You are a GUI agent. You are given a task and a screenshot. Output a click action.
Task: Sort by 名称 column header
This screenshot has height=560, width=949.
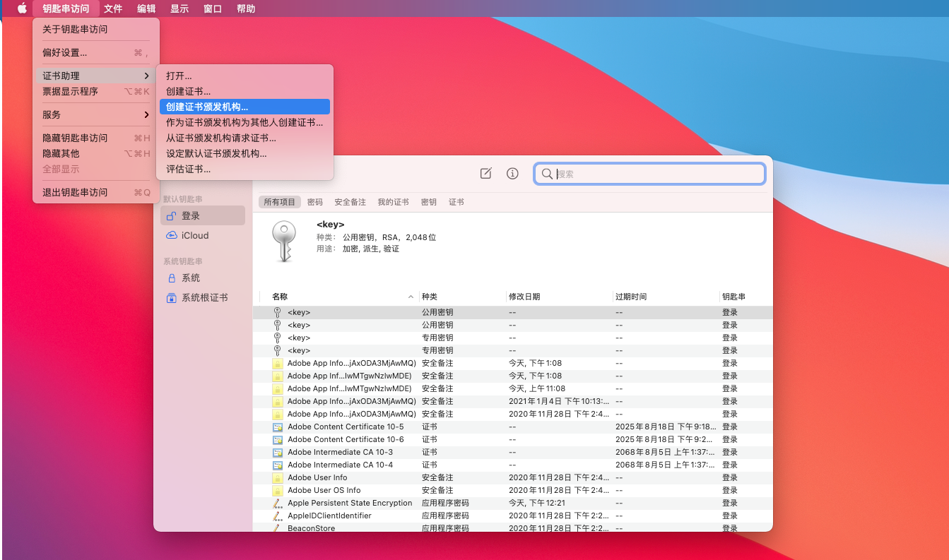(x=280, y=297)
